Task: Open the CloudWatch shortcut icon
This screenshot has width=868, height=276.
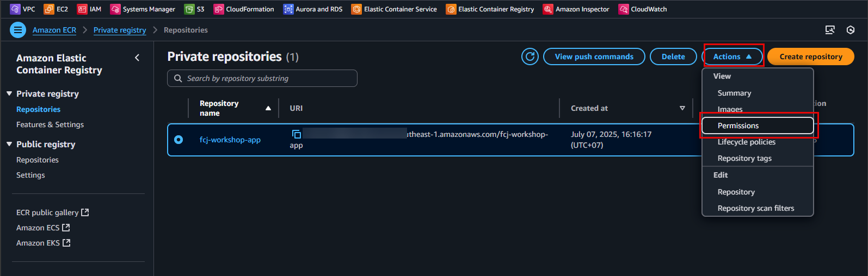Action: click(x=624, y=9)
